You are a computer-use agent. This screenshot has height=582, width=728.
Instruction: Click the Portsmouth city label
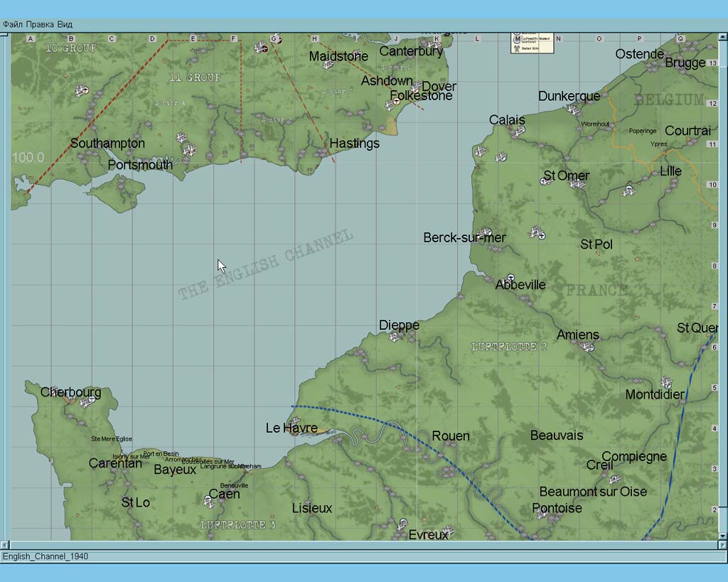point(140,165)
